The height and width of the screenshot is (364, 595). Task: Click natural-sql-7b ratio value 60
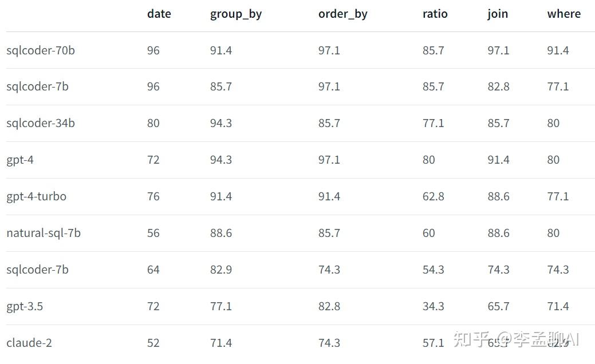point(429,233)
